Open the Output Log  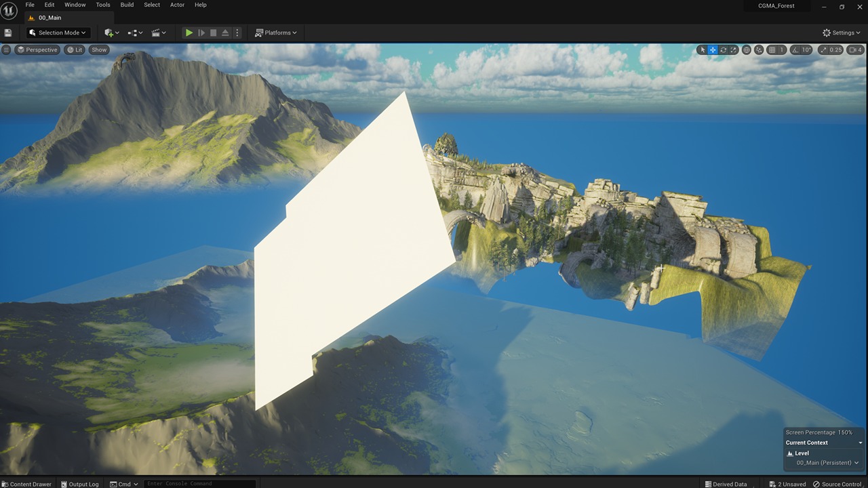(x=79, y=484)
